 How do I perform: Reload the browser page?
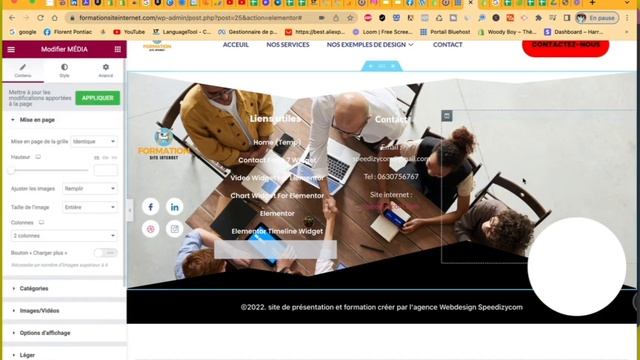(40, 18)
